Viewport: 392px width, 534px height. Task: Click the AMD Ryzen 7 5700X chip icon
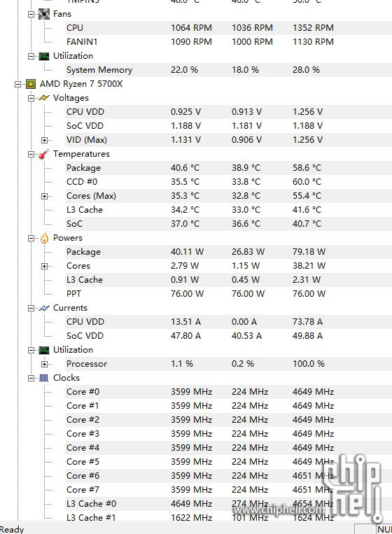coord(31,84)
